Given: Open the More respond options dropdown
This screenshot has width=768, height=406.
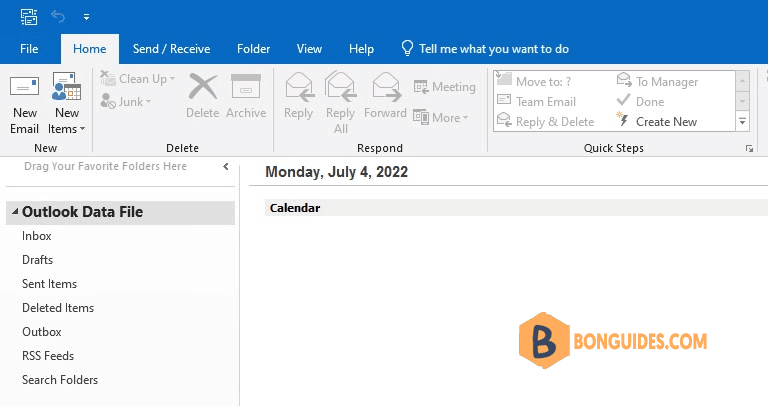Looking at the screenshot, I should click(441, 118).
